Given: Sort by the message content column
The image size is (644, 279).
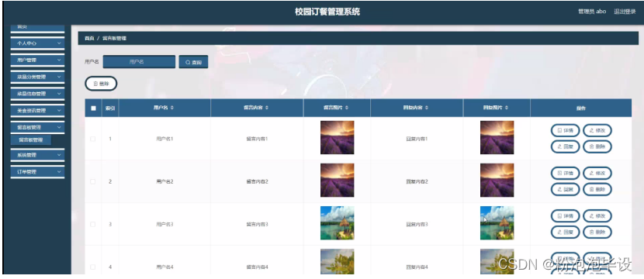Looking at the screenshot, I should [257, 108].
